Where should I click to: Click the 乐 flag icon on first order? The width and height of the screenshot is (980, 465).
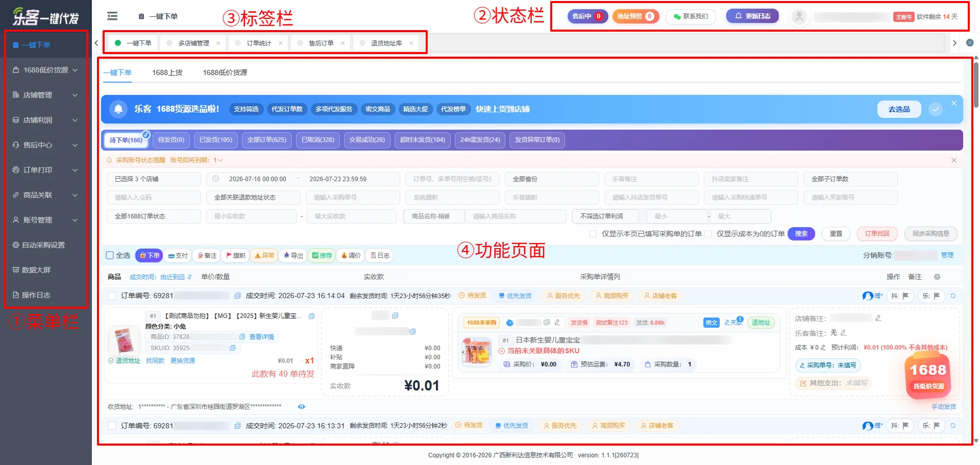click(x=937, y=296)
